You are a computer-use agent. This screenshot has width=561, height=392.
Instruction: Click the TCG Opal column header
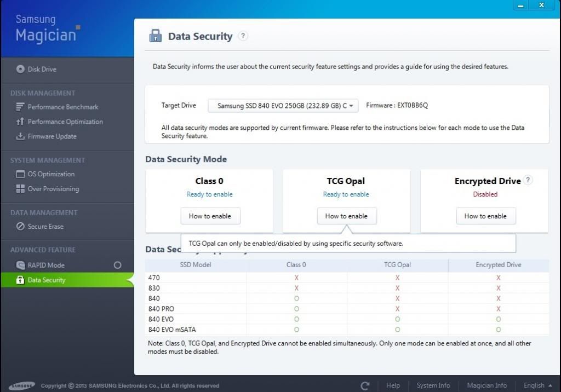pos(397,264)
